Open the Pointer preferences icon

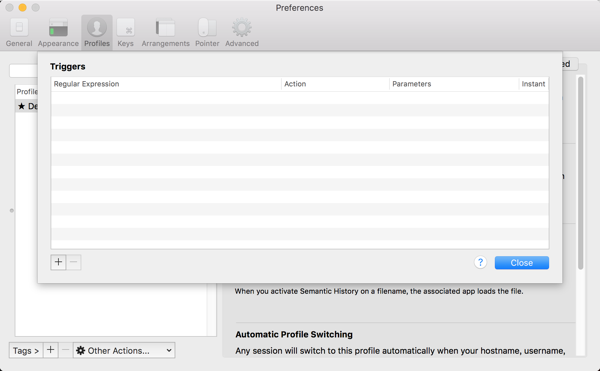207,33
